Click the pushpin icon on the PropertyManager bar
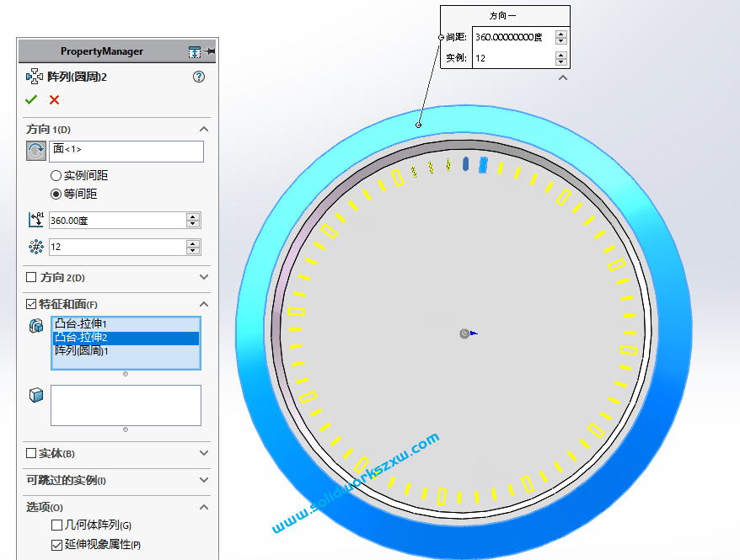 pyautogui.click(x=210, y=51)
